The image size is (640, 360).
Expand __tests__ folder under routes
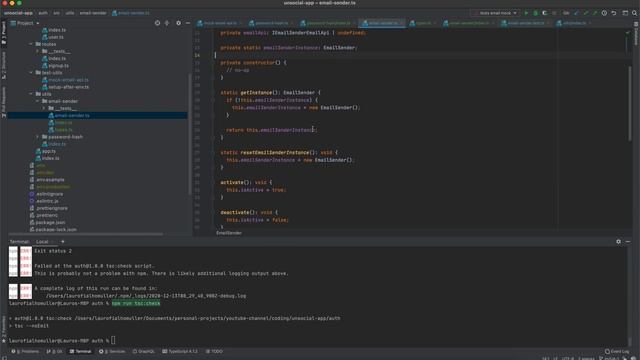[38, 51]
